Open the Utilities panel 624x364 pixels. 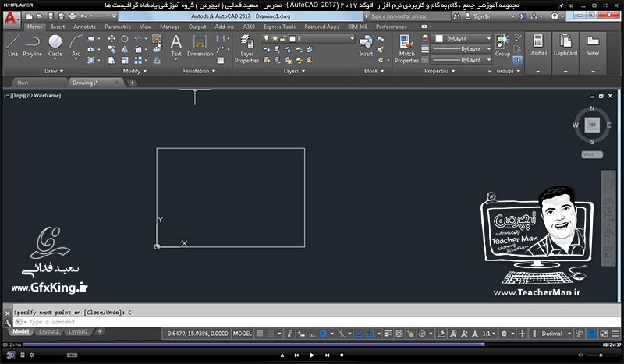point(538,53)
